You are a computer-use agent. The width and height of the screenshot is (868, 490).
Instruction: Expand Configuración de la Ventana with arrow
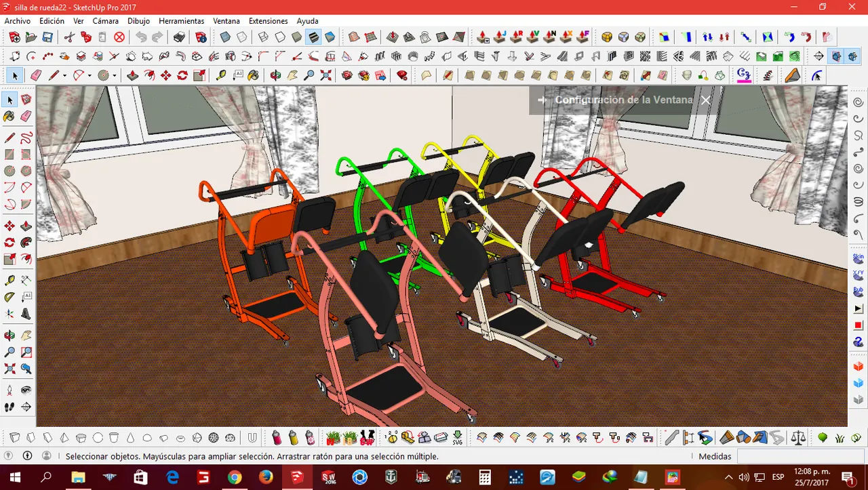click(x=541, y=100)
